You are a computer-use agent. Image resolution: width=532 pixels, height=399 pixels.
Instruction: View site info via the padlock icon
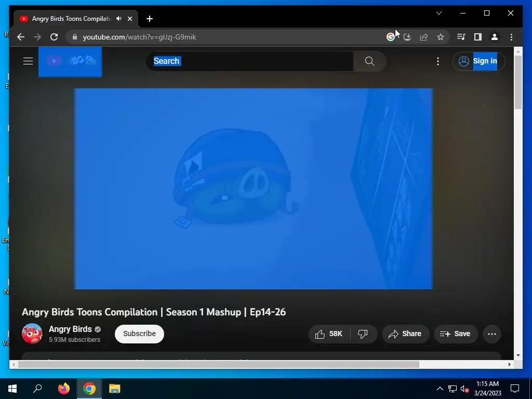(75, 37)
